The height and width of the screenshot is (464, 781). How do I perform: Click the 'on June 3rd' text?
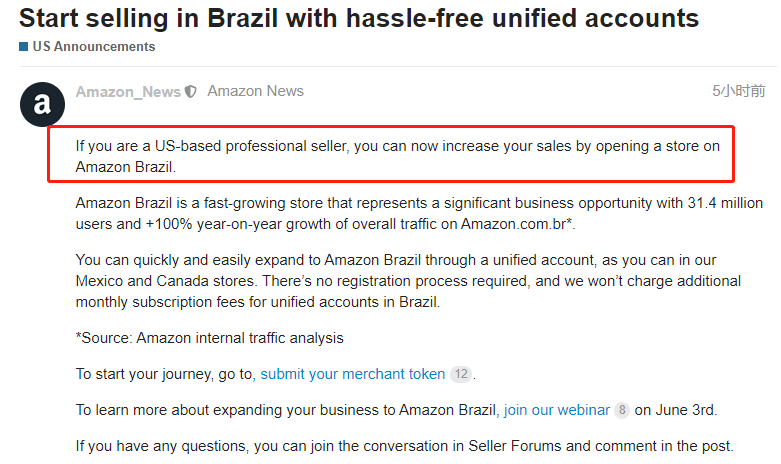tap(676, 409)
